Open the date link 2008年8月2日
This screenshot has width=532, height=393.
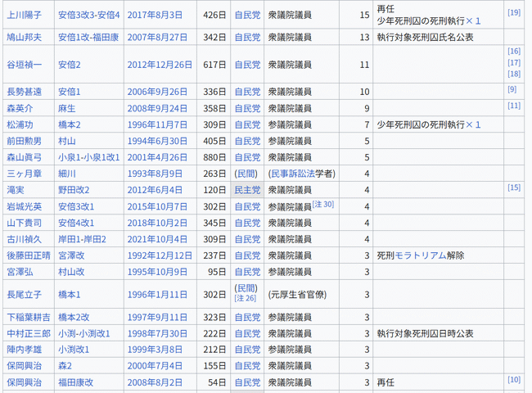pyautogui.click(x=155, y=382)
